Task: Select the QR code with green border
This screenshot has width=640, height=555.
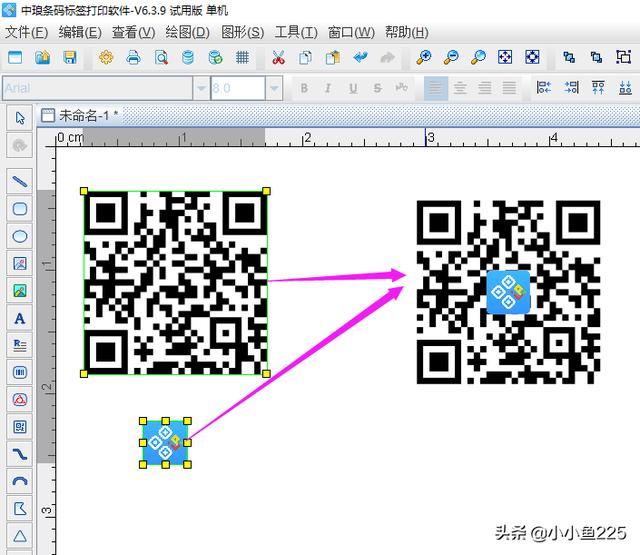Action: pyautogui.click(x=176, y=282)
